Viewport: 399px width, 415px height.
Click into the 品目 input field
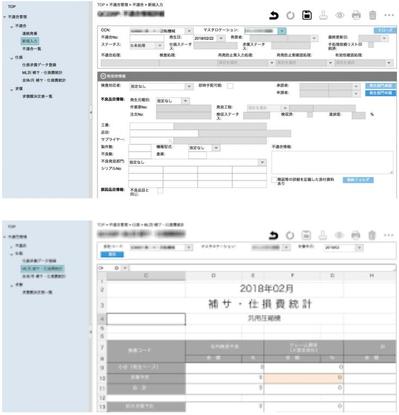pyautogui.click(x=164, y=133)
